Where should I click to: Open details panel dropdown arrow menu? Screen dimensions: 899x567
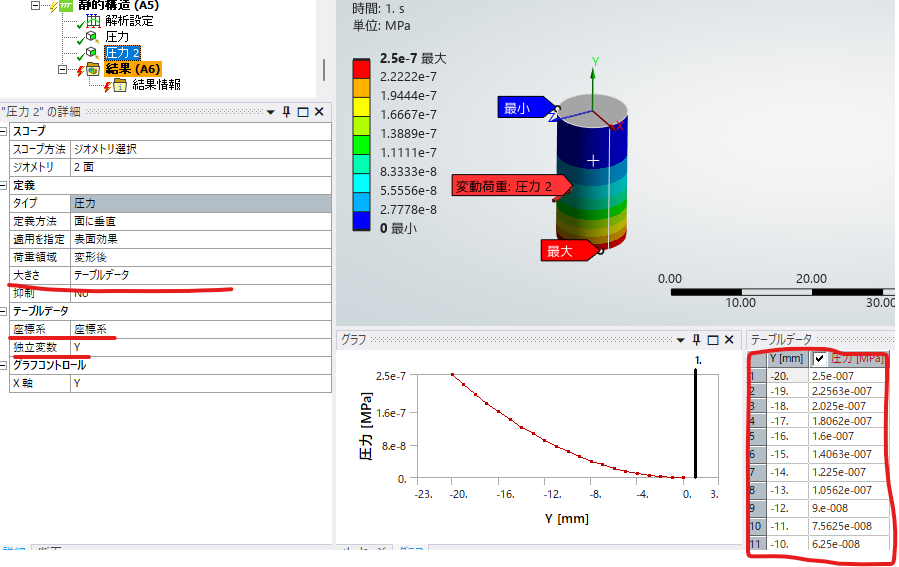click(269, 112)
